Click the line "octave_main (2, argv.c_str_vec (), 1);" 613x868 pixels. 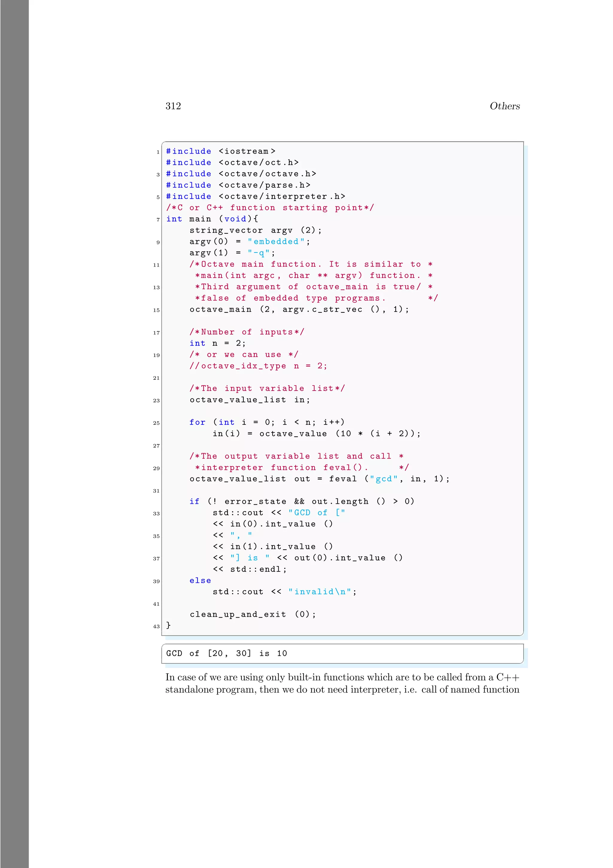click(x=299, y=309)
